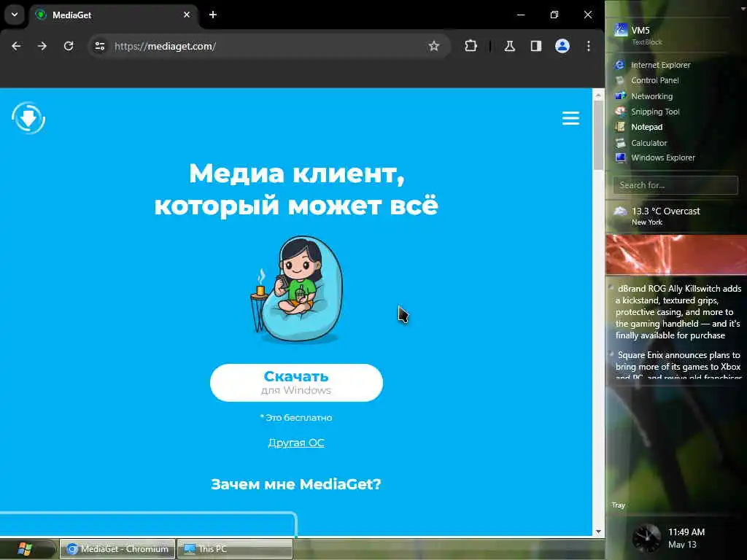Open Chrome Labs flask icon
The image size is (747, 560).
tap(510, 46)
